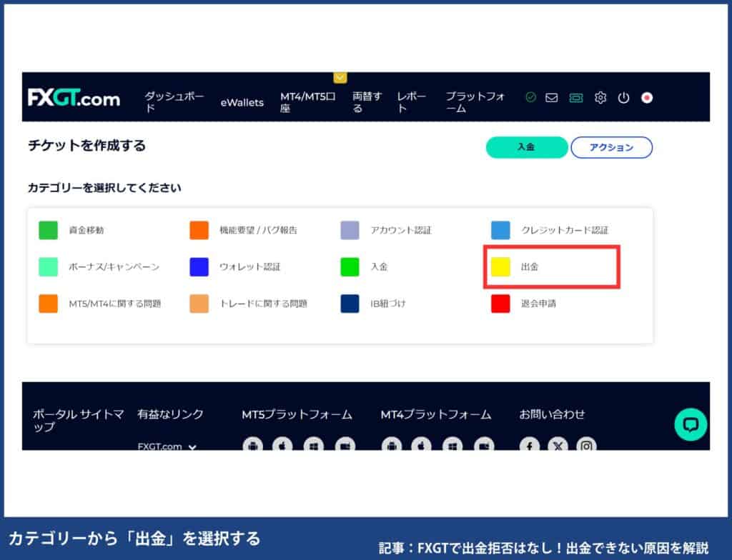732x560 pixels.
Task: Click the お問い合わせ footer heading
Action: pos(552,414)
